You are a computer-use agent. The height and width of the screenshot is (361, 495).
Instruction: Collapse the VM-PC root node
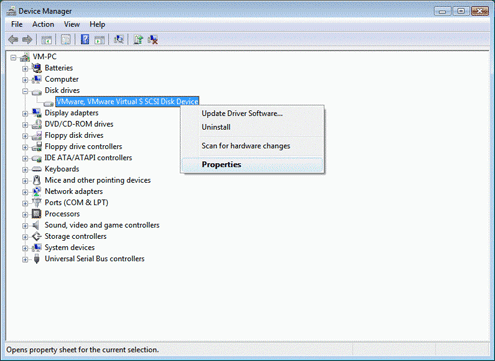(x=13, y=58)
